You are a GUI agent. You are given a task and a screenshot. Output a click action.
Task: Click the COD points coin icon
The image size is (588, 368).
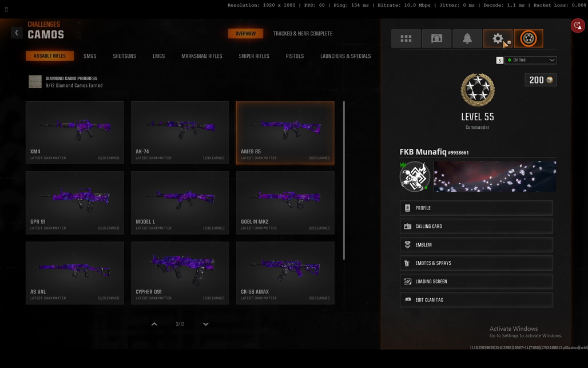[550, 80]
